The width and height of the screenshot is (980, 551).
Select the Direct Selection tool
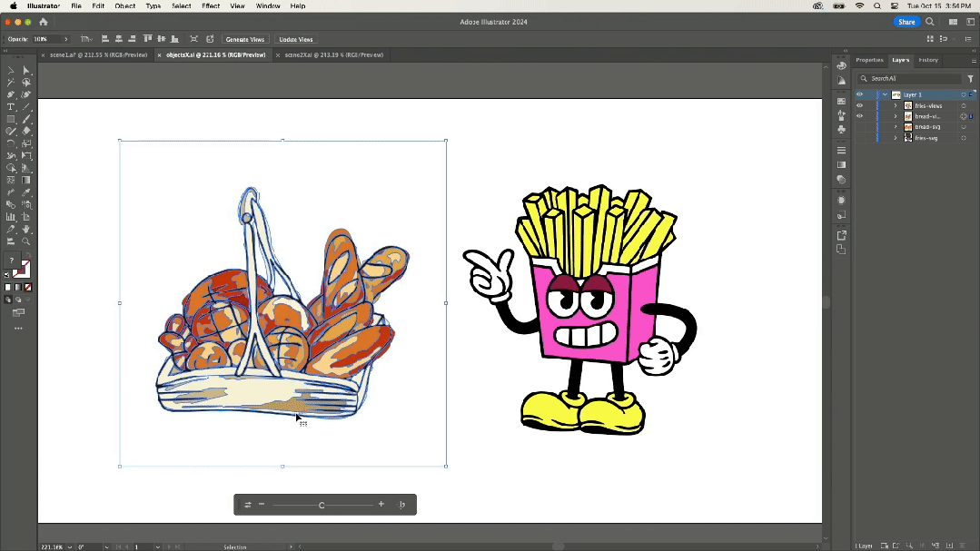point(26,70)
